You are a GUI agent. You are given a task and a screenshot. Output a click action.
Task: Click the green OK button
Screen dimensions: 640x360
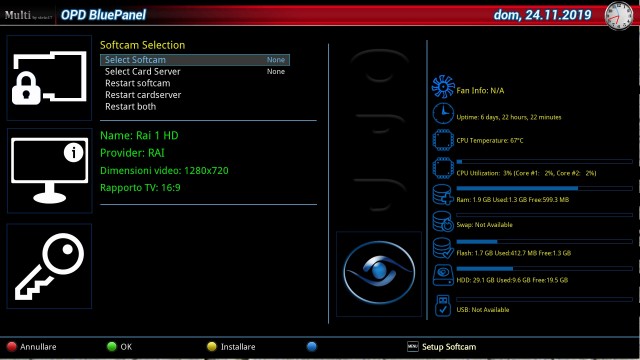[119, 347]
